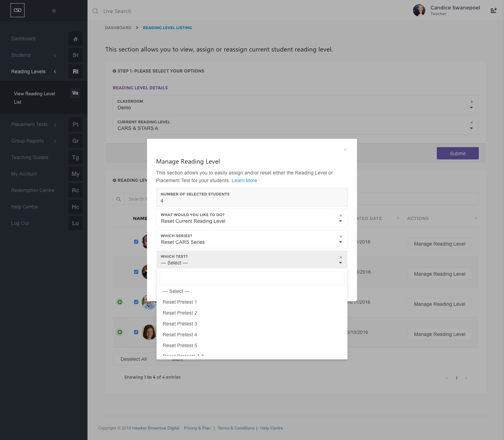Click Candice Swanepoel's profile avatar

click(x=419, y=11)
